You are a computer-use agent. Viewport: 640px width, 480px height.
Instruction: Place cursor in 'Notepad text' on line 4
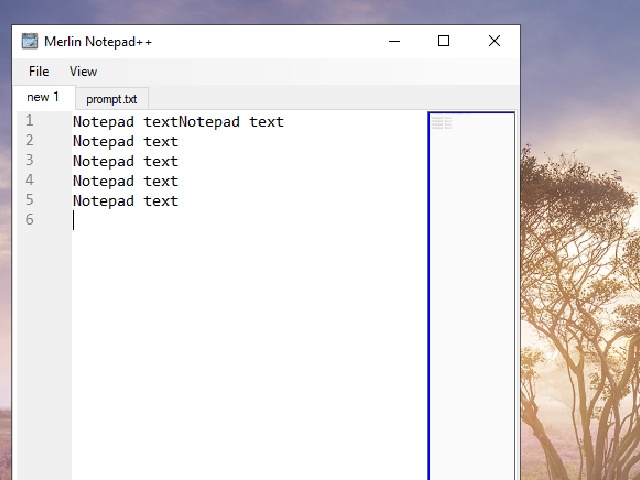click(126, 181)
